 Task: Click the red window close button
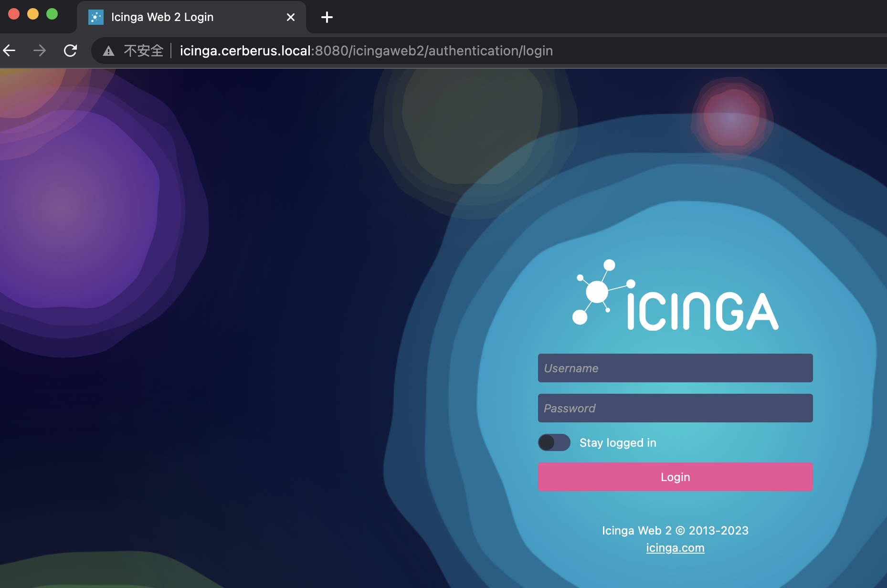coord(14,14)
